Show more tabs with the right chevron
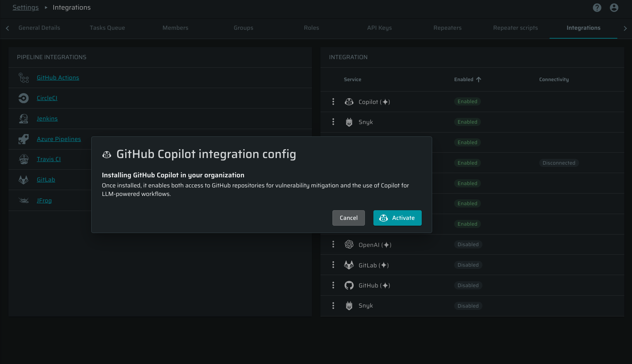Screen dimensions: 632x364 click(x=625, y=28)
